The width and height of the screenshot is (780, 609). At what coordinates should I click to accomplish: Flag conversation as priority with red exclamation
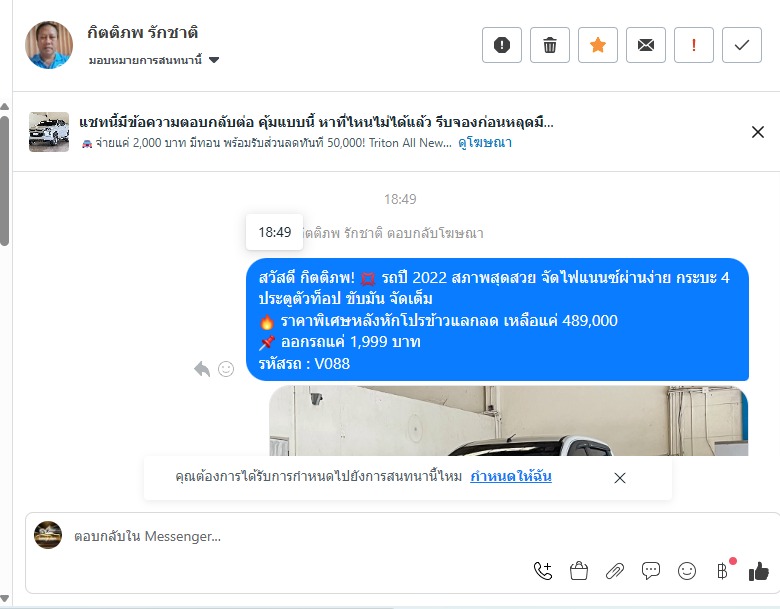pyautogui.click(x=693, y=45)
